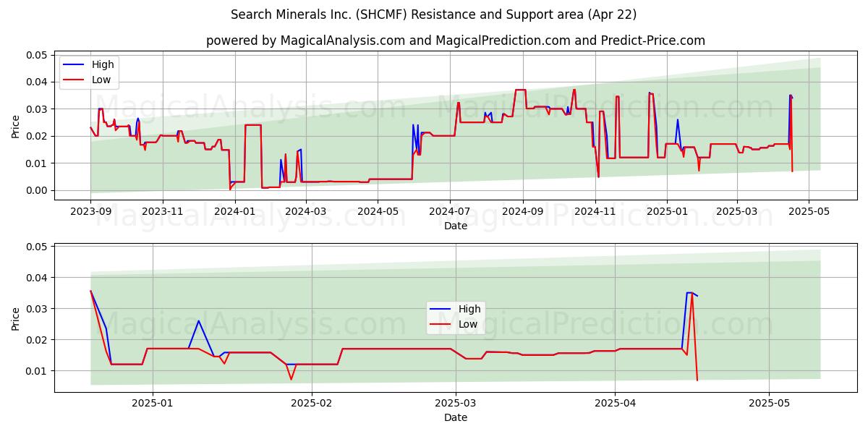Click the bottom chart's '2025-02' date label
This screenshot has height=434, width=868.
point(312,403)
